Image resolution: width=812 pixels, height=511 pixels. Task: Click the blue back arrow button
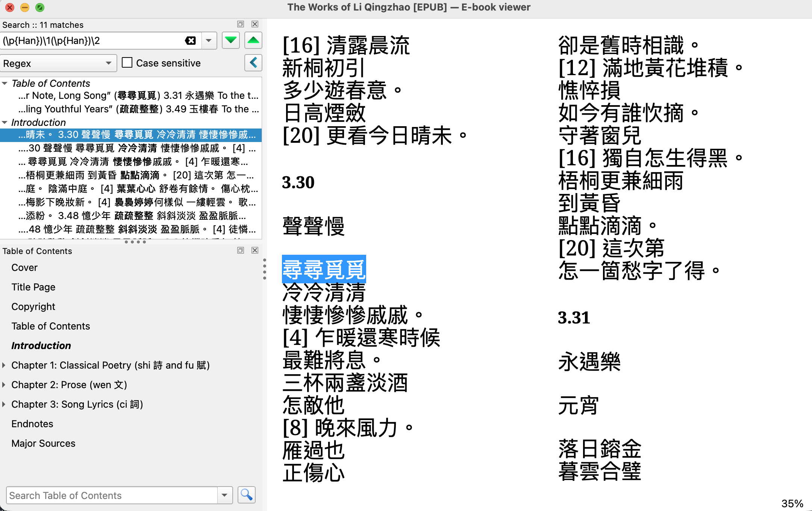coord(253,63)
